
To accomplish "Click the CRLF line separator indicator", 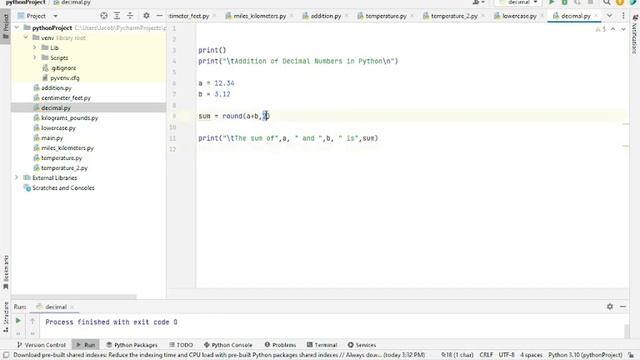I will tap(486, 355).
